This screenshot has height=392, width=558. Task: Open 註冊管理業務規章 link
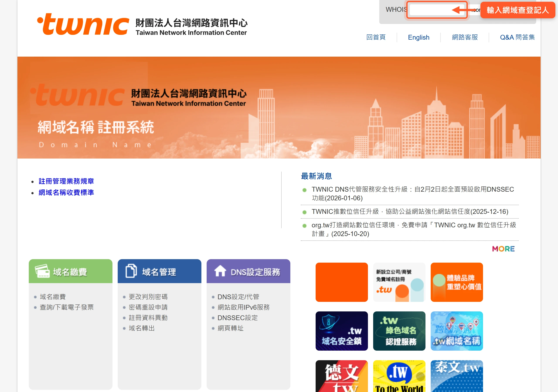coord(66,181)
